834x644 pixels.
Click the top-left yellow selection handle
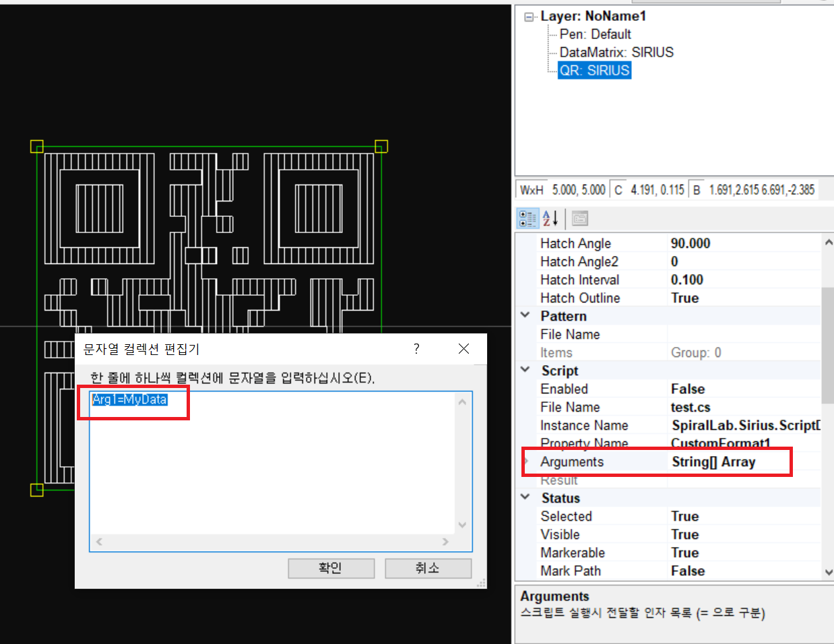coord(37,146)
